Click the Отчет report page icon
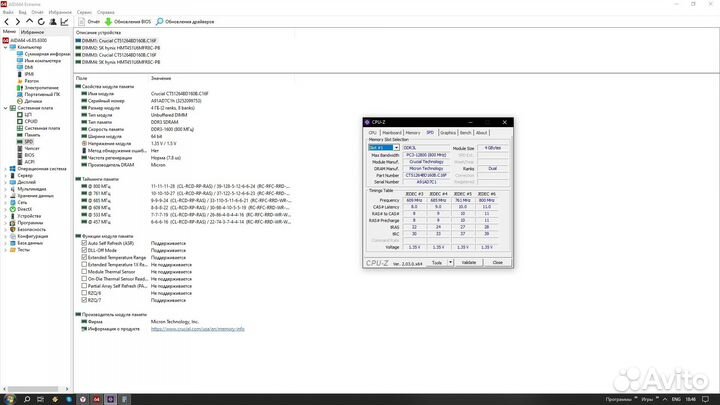 coord(81,22)
